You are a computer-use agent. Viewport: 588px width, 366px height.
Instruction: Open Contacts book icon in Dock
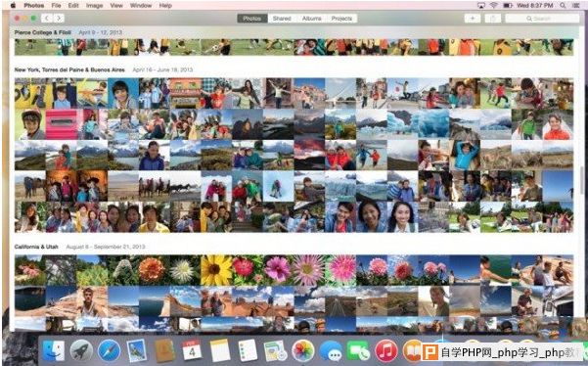pos(164,351)
